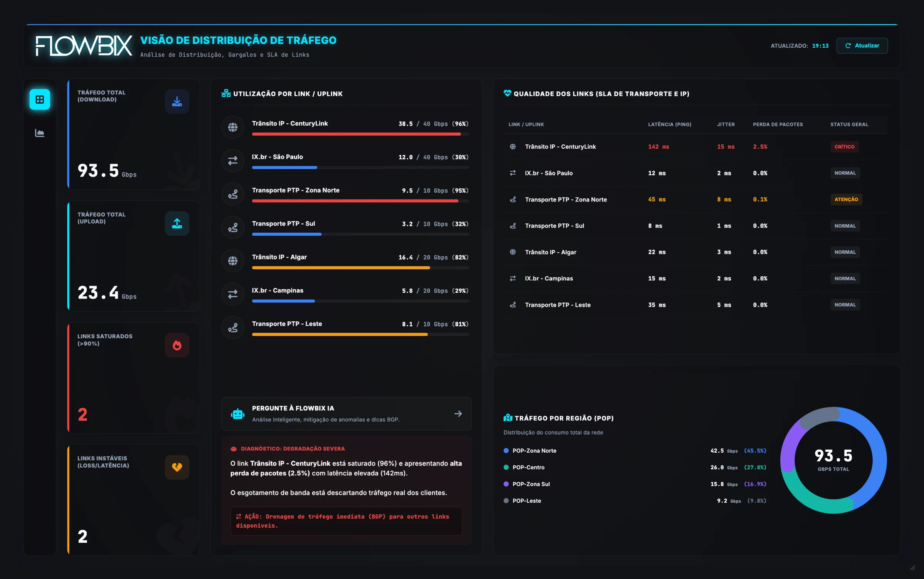Click the purple POP-Zona Sul legend dot
This screenshot has width=924, height=579.
(506, 484)
